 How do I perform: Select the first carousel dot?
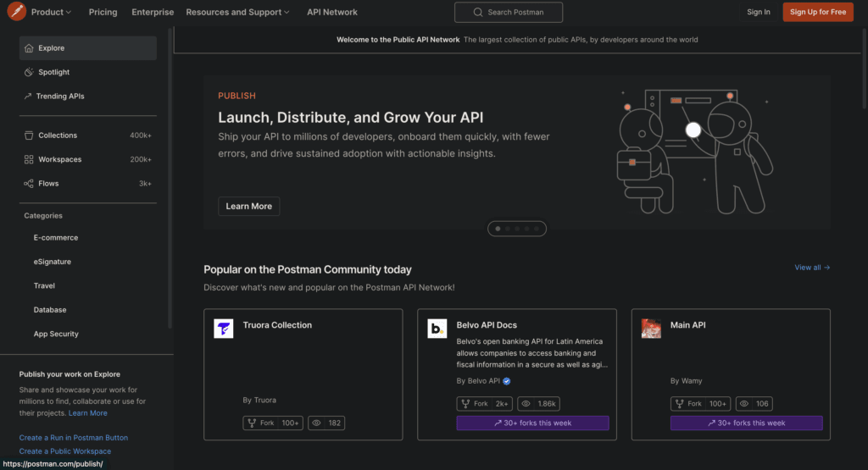498,229
